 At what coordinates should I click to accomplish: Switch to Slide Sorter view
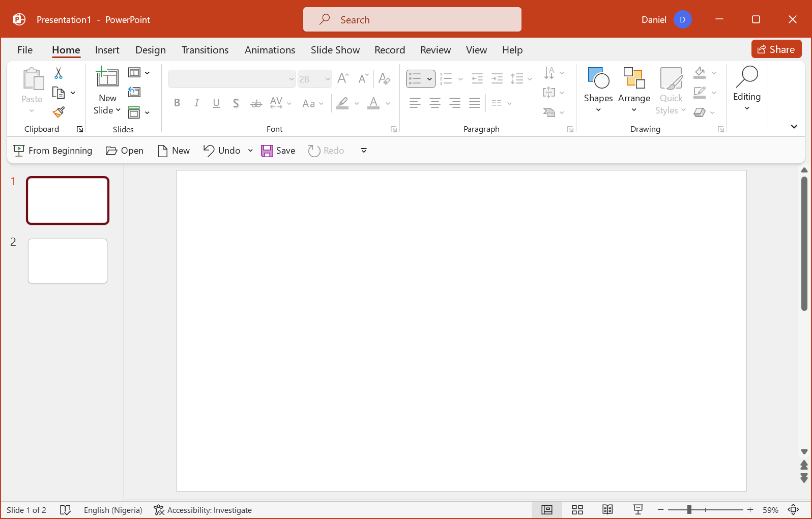[577, 510]
